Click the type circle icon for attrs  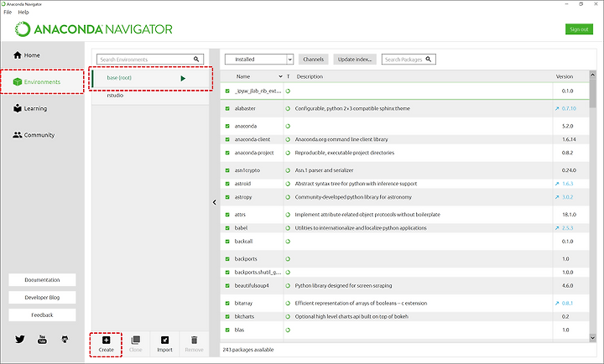click(x=288, y=215)
